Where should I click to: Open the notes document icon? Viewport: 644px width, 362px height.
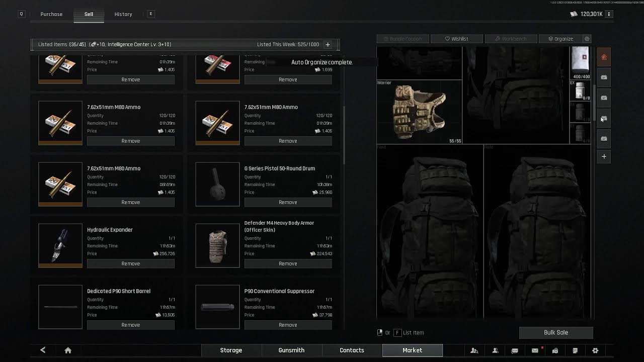coord(575,350)
